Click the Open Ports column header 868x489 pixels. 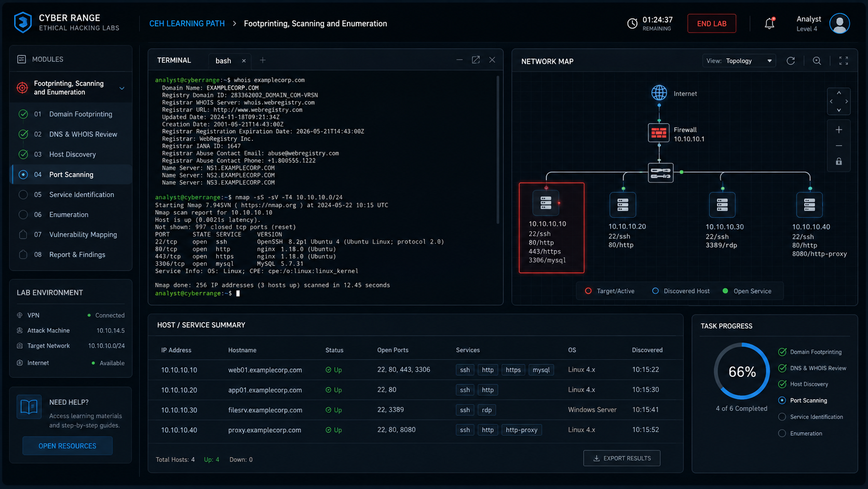[392, 350]
